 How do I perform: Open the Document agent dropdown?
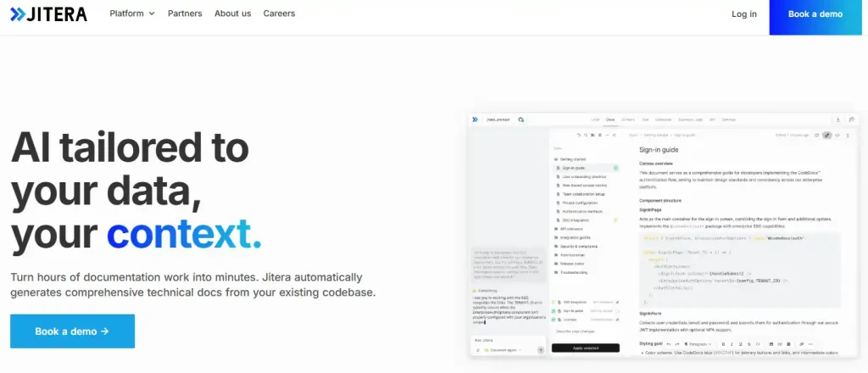pyautogui.click(x=504, y=350)
